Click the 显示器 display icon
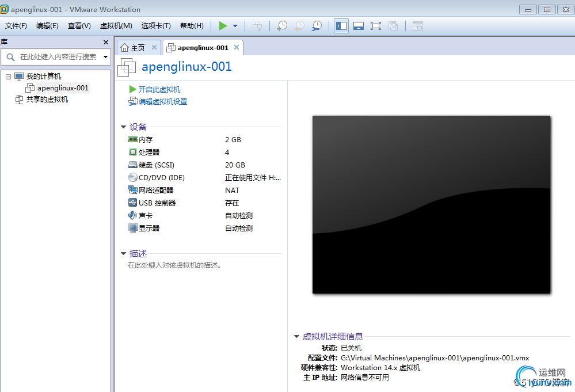 (x=133, y=228)
